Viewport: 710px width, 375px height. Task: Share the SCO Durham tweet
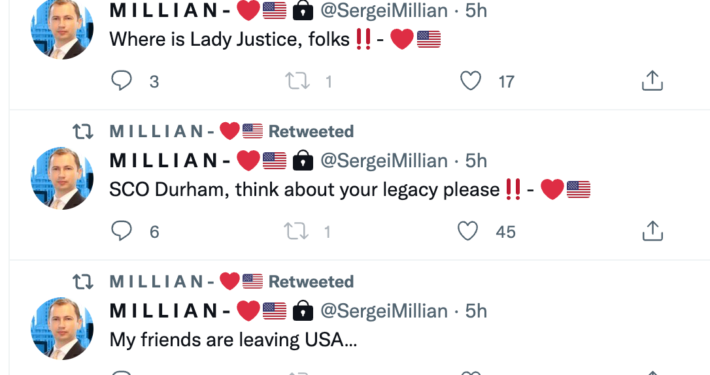pos(652,231)
